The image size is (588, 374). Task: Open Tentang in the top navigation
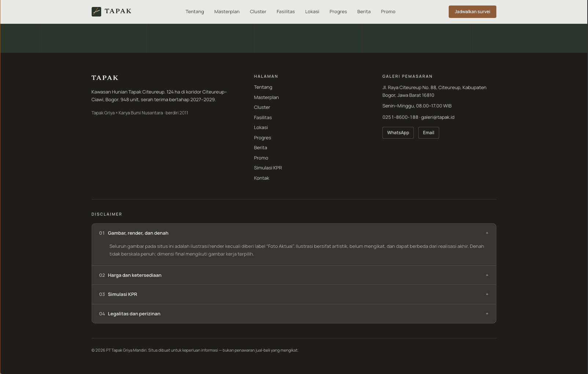[x=195, y=12]
